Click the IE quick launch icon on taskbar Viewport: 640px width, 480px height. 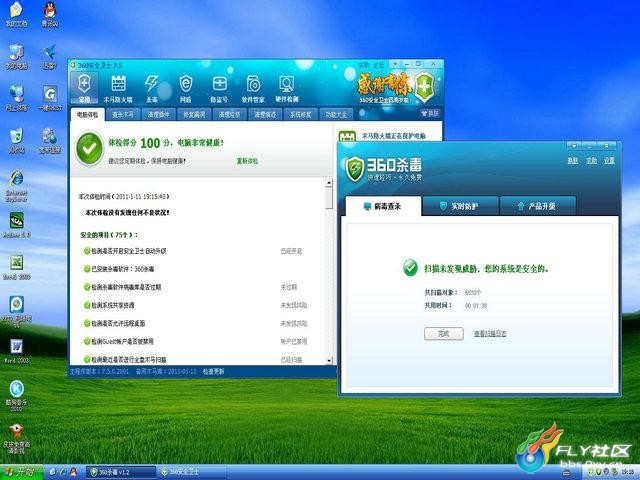pyautogui.click(x=62, y=472)
